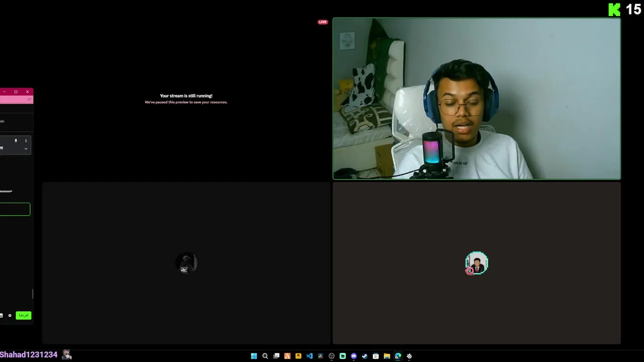Click the green Arabic chat send button

point(23,315)
